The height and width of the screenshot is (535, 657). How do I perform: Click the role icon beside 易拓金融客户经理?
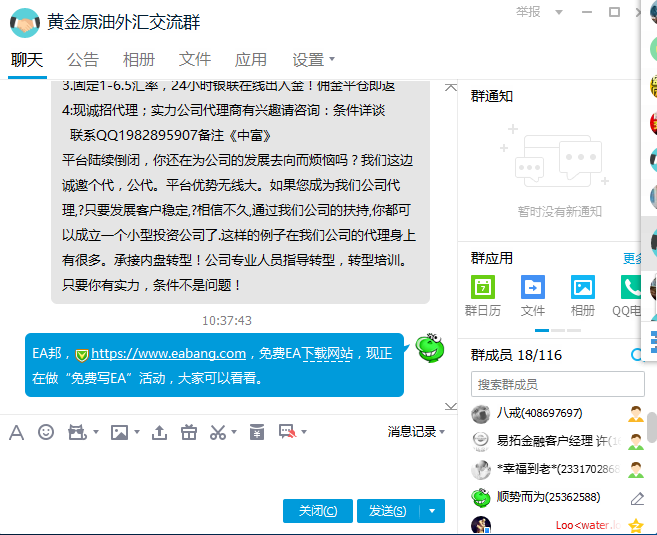(636, 442)
